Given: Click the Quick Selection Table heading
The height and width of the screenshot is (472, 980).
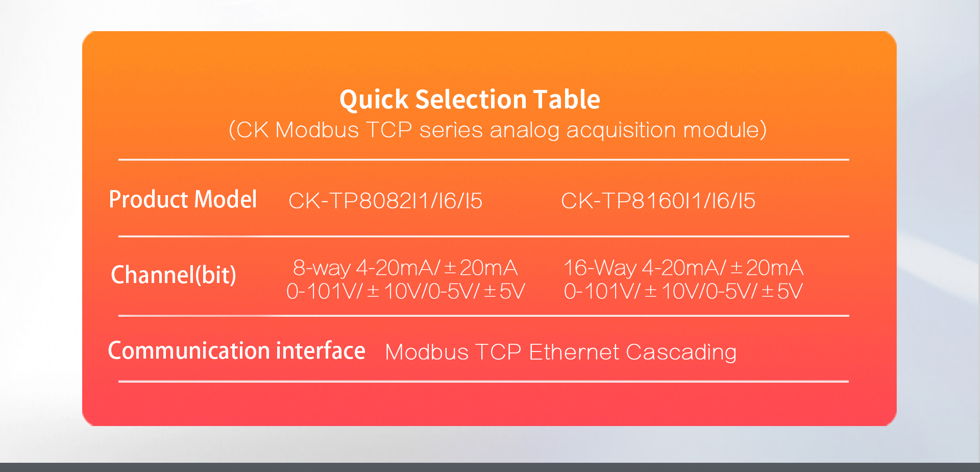Looking at the screenshot, I should 470,99.
